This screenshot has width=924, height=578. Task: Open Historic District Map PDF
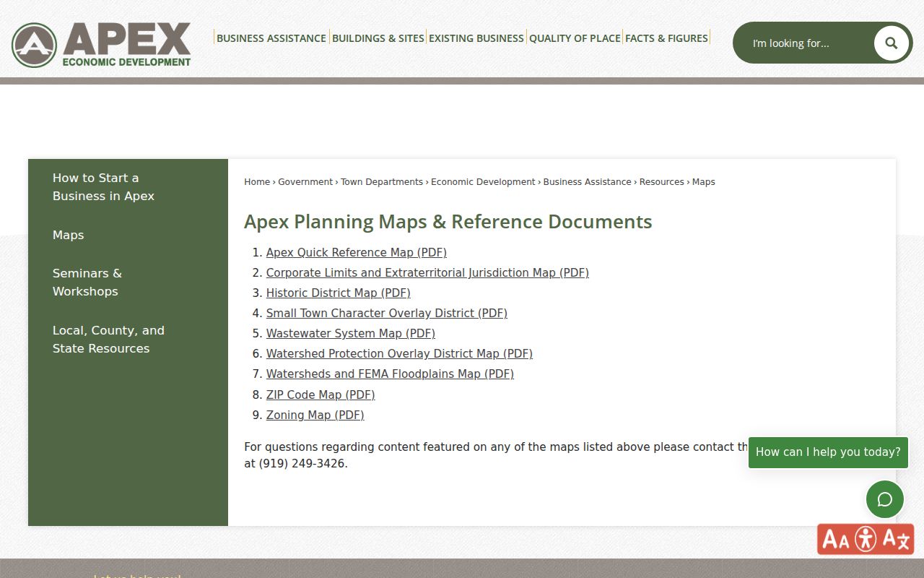coord(339,293)
